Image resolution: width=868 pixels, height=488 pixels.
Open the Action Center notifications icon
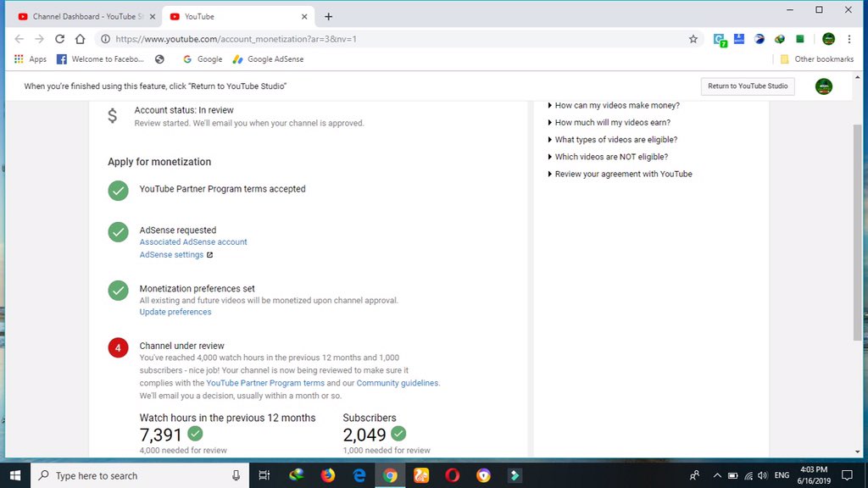click(847, 475)
